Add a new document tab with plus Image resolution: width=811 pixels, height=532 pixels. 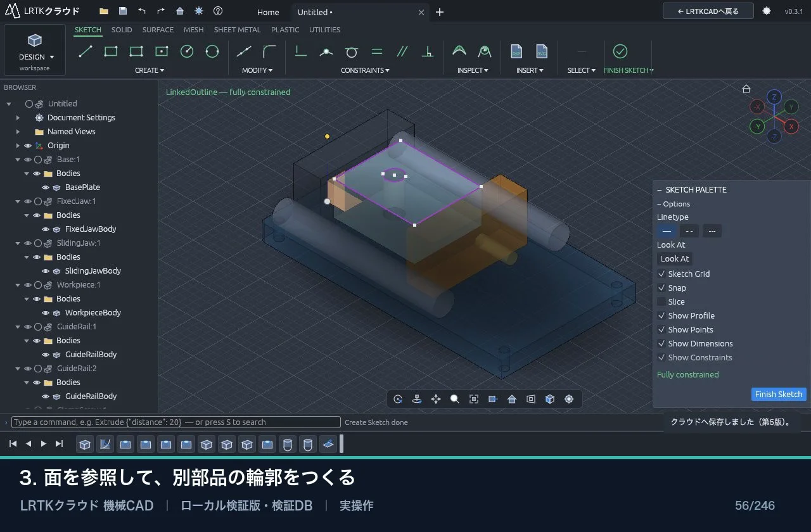point(440,12)
